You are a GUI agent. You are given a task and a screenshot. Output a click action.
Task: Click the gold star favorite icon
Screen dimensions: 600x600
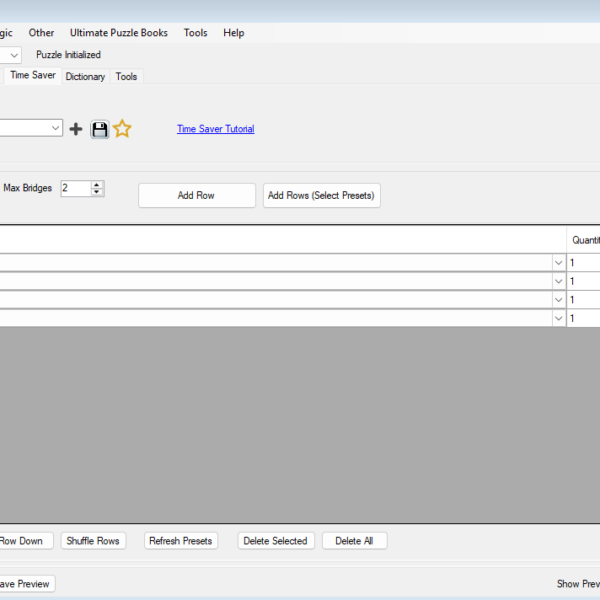pyautogui.click(x=122, y=129)
